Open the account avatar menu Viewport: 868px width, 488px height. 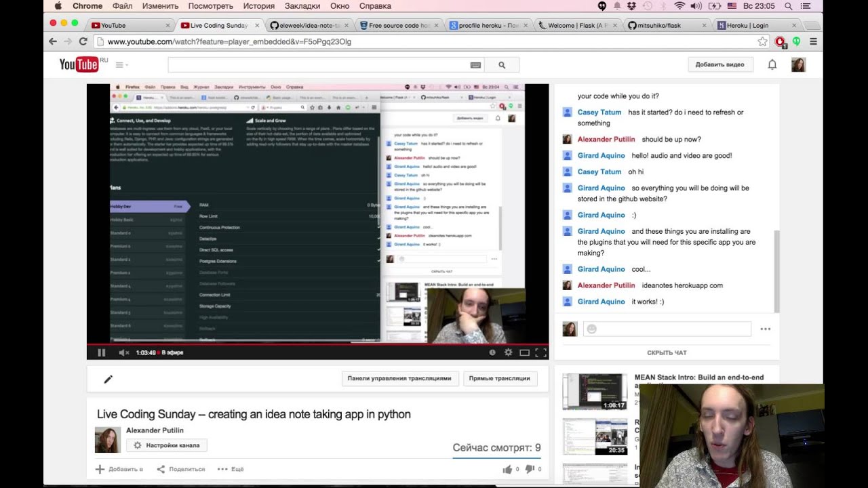click(x=799, y=65)
